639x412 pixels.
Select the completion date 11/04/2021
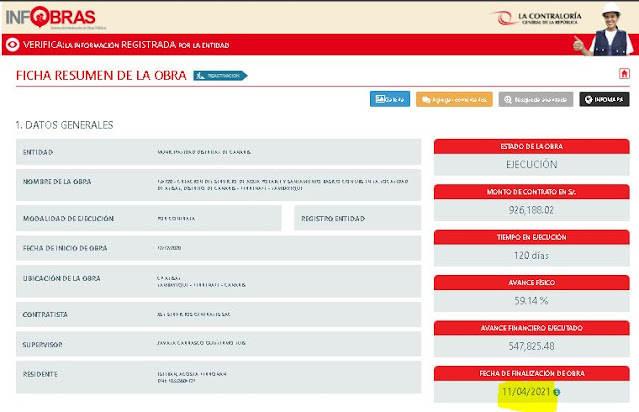click(x=526, y=392)
